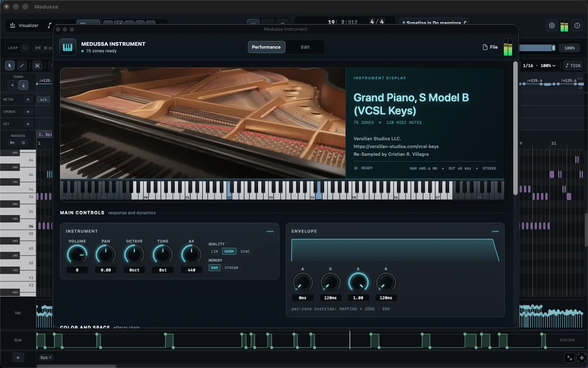Click the 0oct octave value field

pyautogui.click(x=134, y=270)
